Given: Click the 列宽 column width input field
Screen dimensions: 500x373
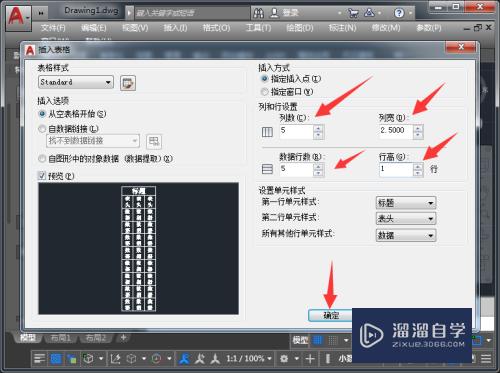Looking at the screenshot, I should click(x=396, y=131).
